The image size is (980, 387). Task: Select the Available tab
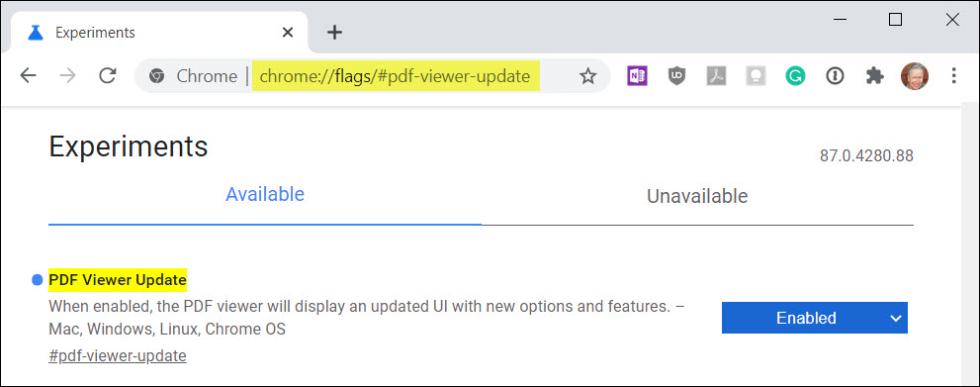[x=265, y=194]
